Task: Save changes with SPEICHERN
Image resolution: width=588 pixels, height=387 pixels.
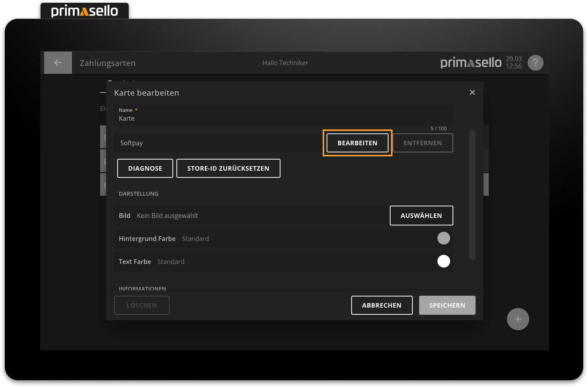Action: pyautogui.click(x=447, y=305)
